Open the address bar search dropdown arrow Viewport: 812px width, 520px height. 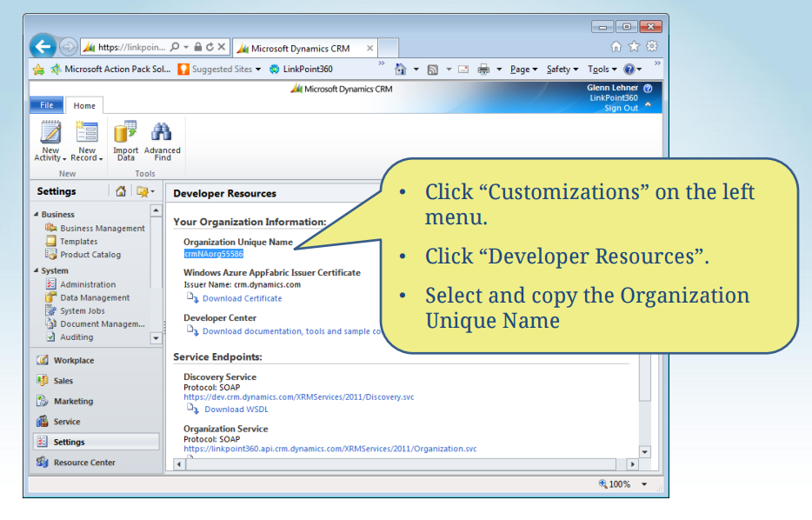(x=186, y=47)
